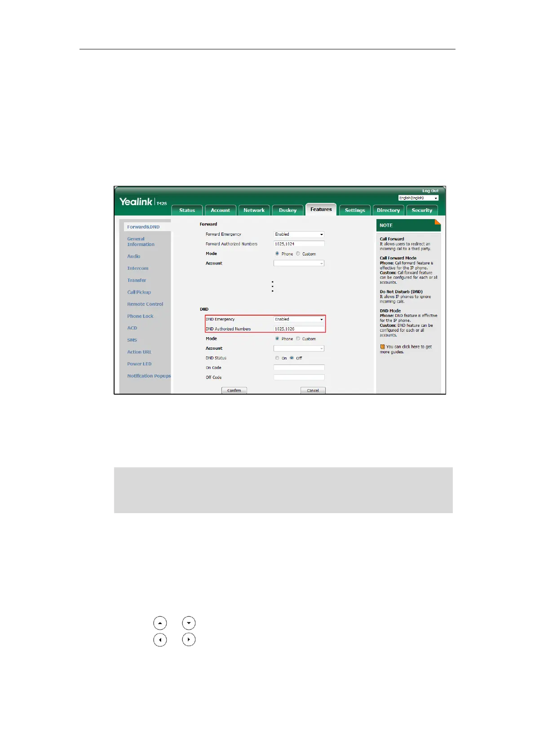Click the Yealink logo
The image size is (535, 756).
(x=136, y=202)
